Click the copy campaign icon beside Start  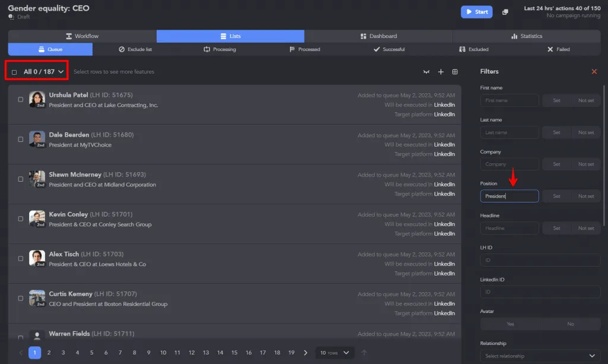coord(505,12)
